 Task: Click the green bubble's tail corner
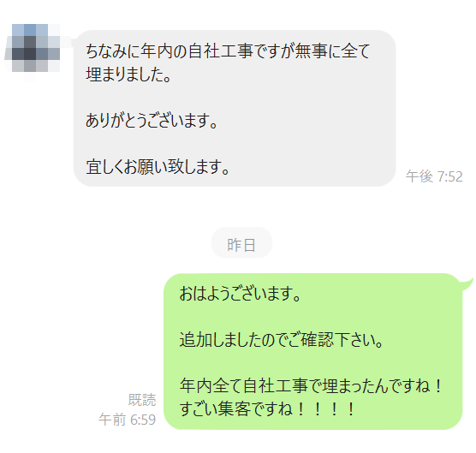467,284
